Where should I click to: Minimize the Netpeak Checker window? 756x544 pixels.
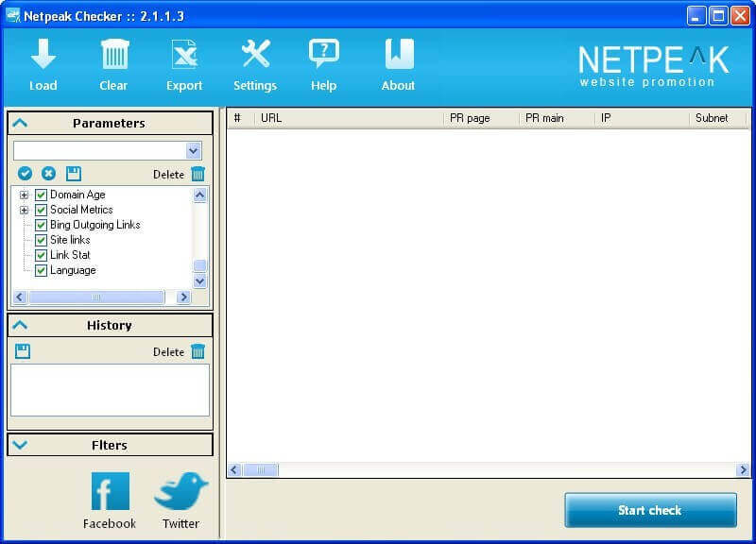coord(696,16)
